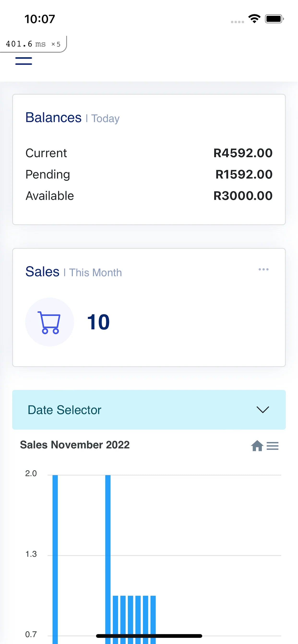Tap the Pending balance R1592.00 amount
Viewport: 298px width, 644px height.
pos(244,174)
